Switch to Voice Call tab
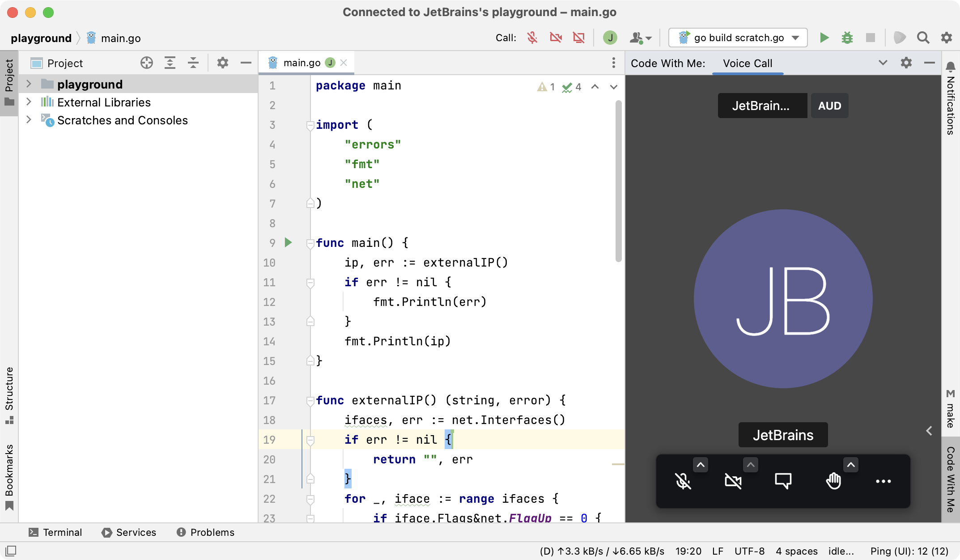 click(748, 63)
